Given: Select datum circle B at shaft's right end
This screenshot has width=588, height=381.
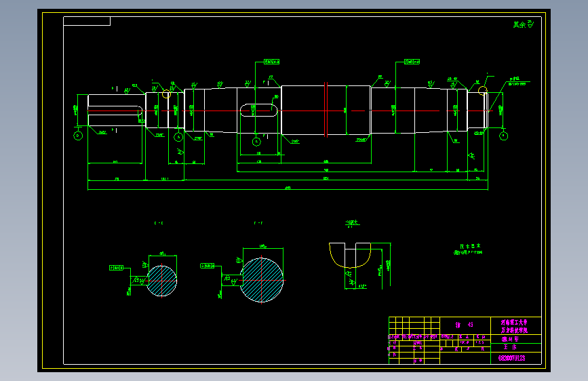Looking at the screenshot, I should 504,136.
